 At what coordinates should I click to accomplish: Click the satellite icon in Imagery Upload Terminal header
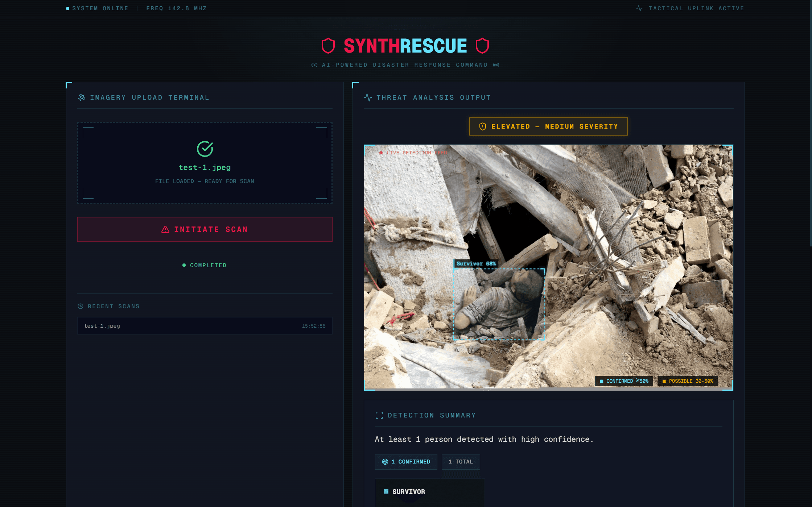[82, 97]
